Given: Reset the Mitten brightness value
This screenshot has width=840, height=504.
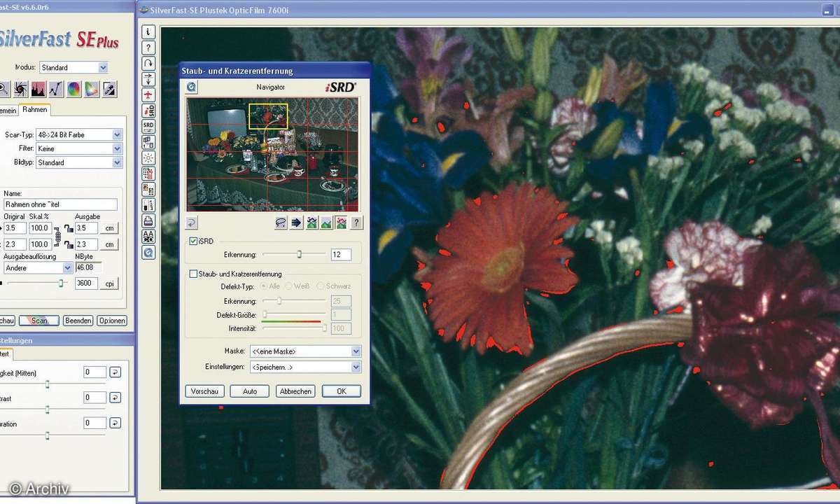Looking at the screenshot, I should pyautogui.click(x=115, y=372).
